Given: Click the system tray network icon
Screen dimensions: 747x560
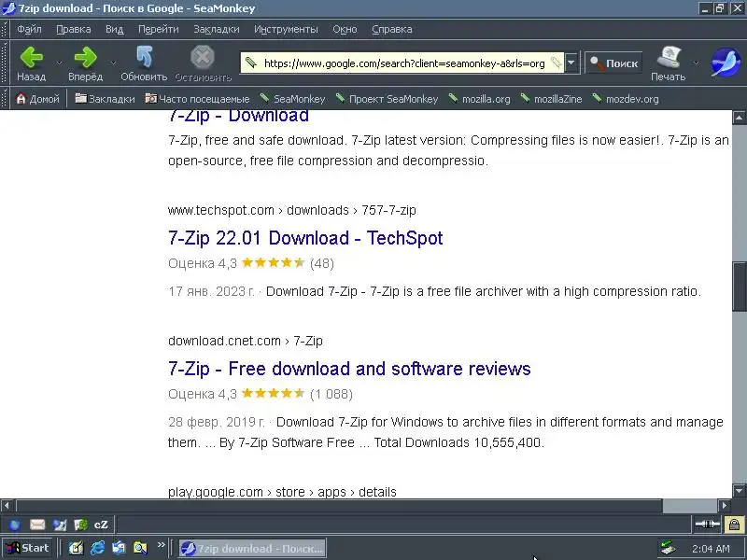Looking at the screenshot, I should (668, 549).
